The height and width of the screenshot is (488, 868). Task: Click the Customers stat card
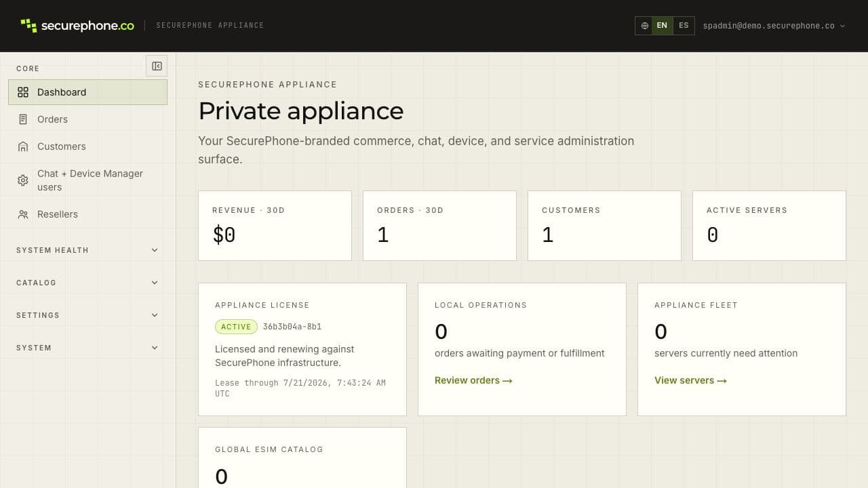[604, 226]
